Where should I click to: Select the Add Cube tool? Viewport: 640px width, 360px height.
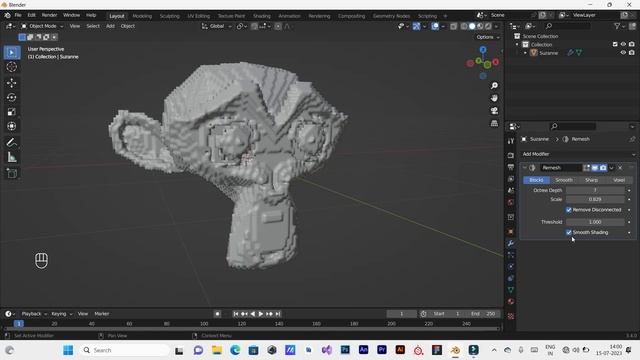pos(11,173)
